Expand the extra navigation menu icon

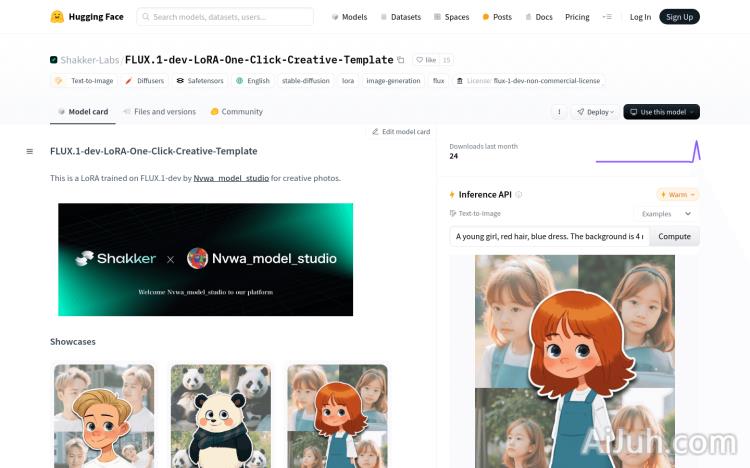click(607, 17)
